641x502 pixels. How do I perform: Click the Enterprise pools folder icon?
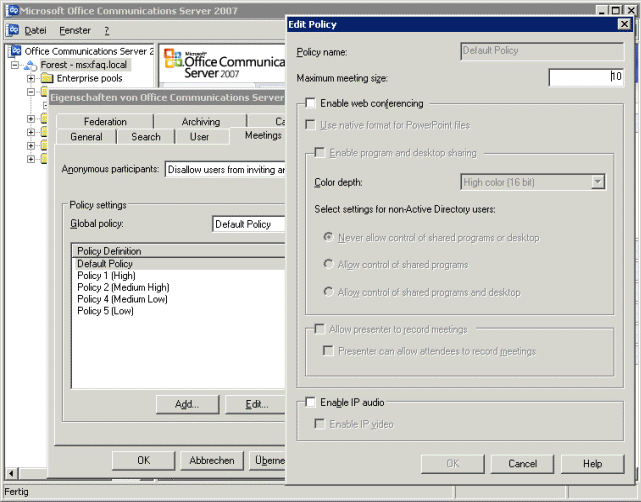tap(47, 78)
